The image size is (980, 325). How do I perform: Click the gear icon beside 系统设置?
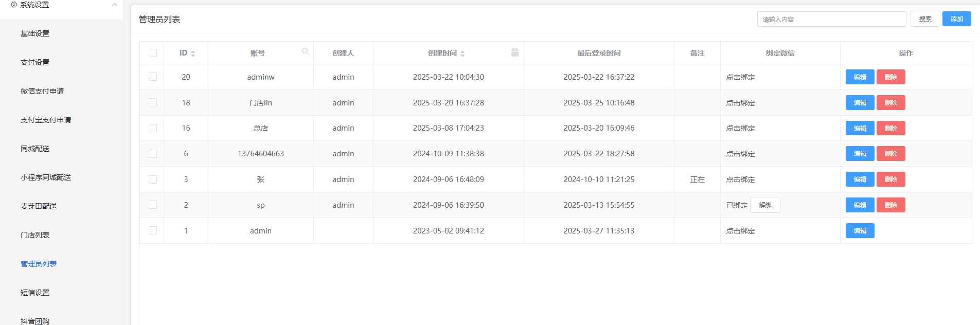(14, 5)
